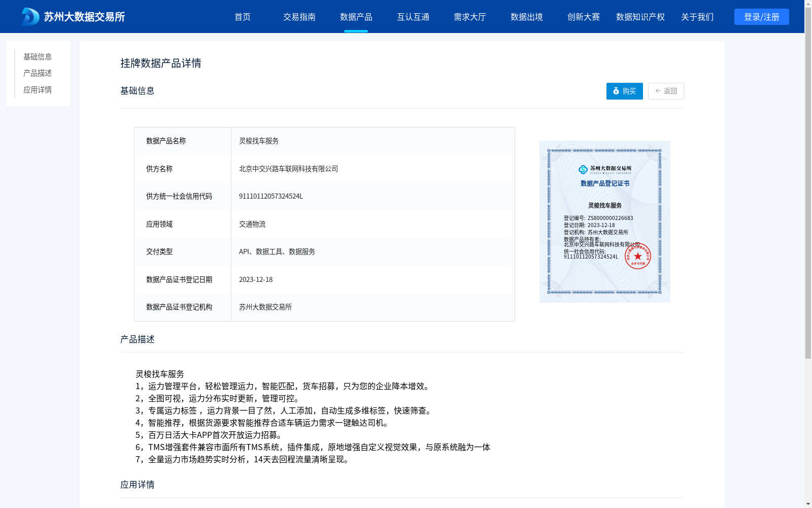Select the API、数据工具、数据服务 value

tap(277, 251)
